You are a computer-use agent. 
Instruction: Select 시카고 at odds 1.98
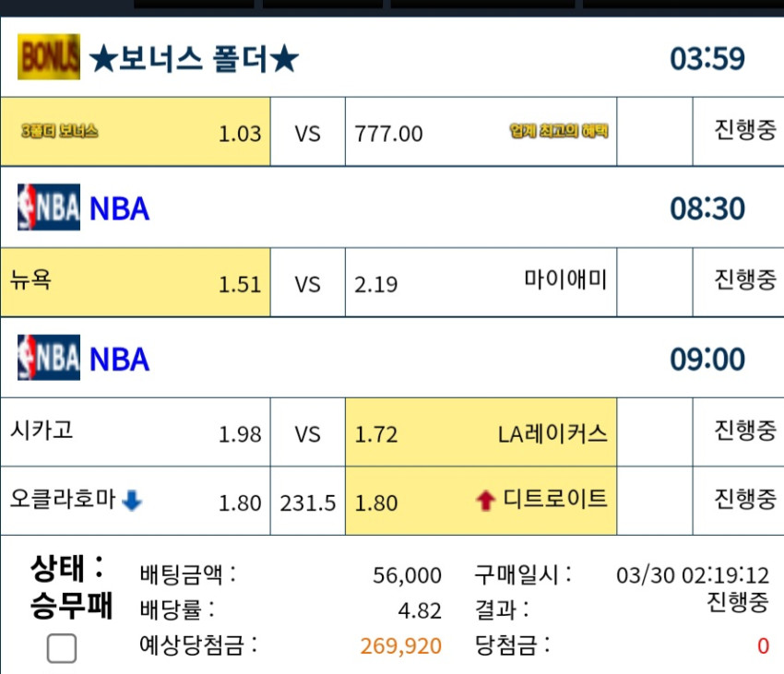(136, 432)
